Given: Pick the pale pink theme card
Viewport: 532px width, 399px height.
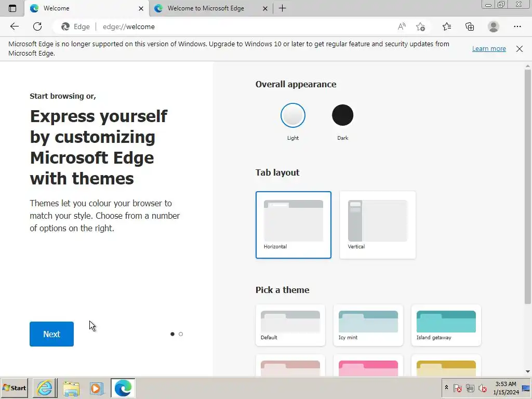Looking at the screenshot, I should [290, 366].
